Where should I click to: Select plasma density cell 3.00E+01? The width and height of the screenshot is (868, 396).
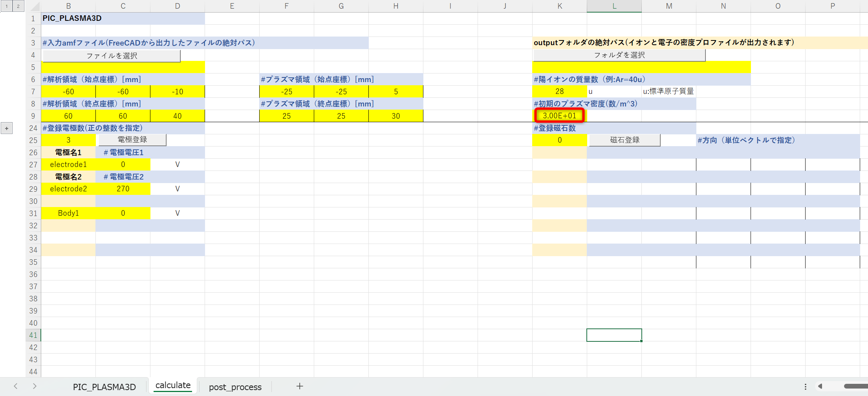pos(560,115)
